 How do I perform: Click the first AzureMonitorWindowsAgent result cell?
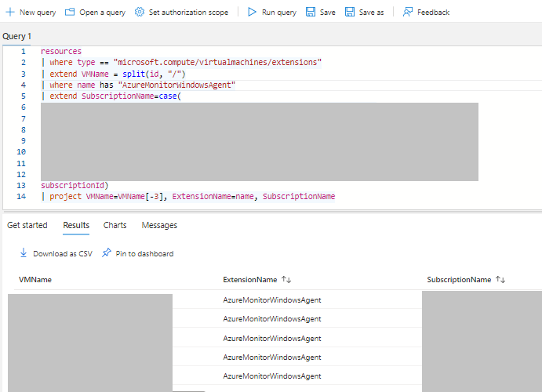[272, 299]
